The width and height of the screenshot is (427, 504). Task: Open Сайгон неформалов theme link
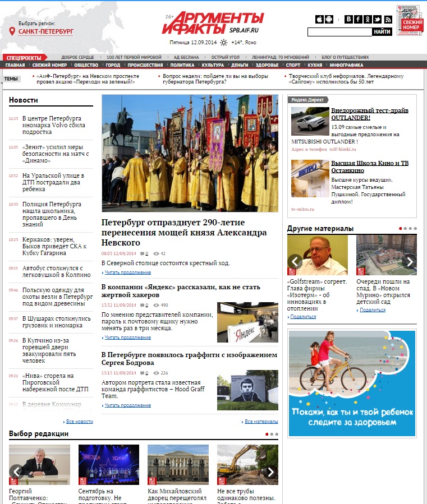coord(346,79)
